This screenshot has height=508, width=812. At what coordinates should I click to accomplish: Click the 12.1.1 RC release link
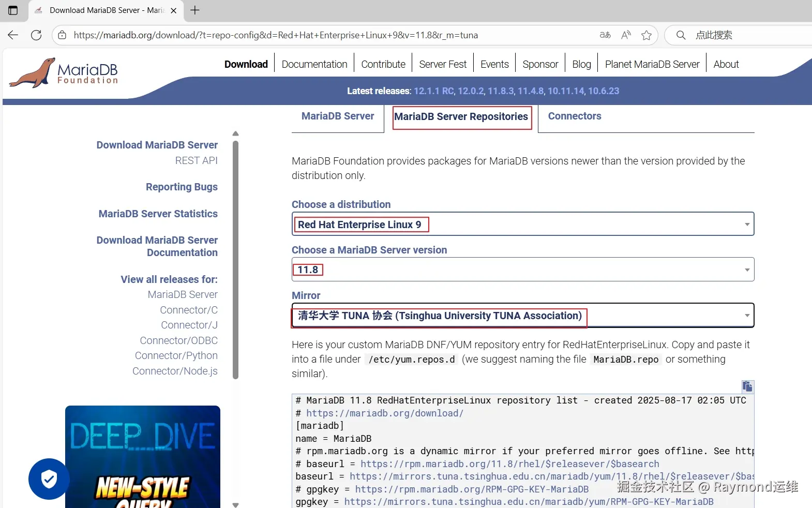433,91
